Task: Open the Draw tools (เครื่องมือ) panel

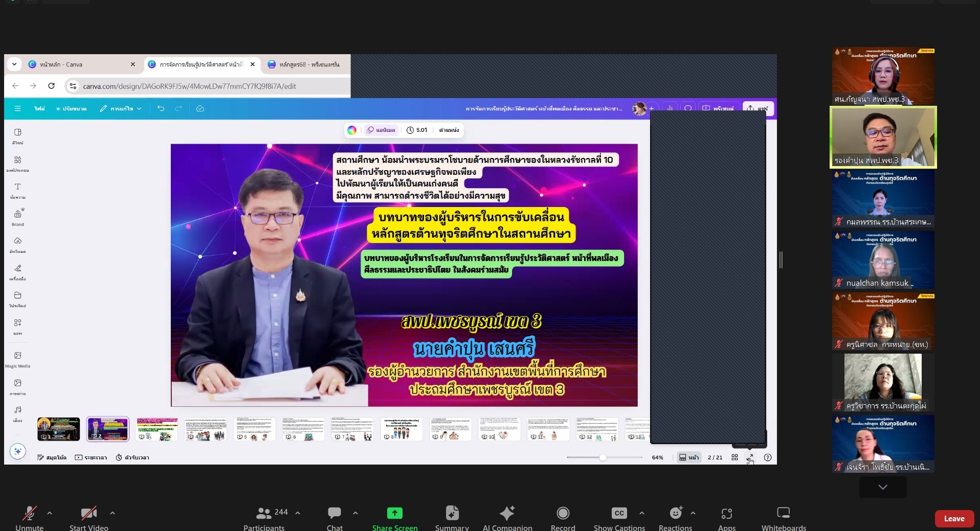Action: [x=17, y=272]
